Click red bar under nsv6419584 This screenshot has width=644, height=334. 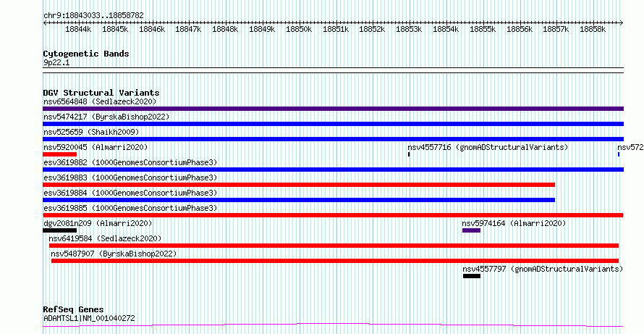(x=334, y=246)
